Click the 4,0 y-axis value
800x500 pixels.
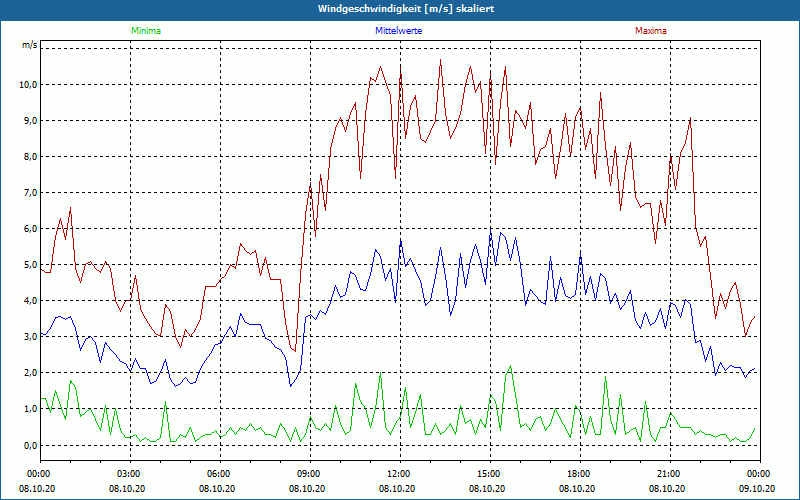click(30, 301)
